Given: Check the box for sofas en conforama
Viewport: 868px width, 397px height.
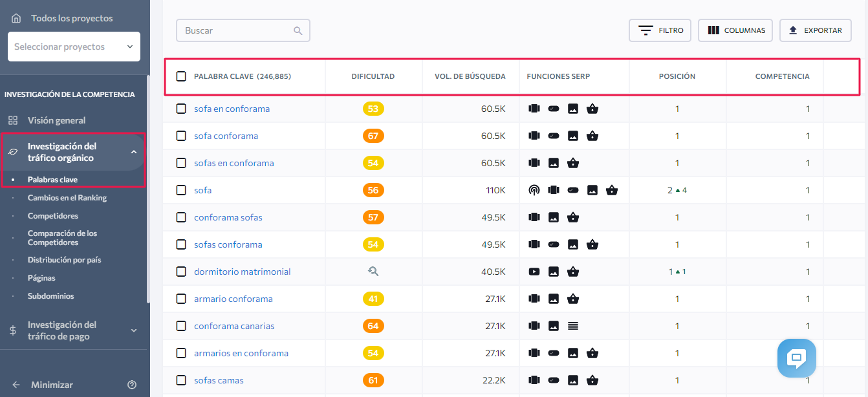Looking at the screenshot, I should (x=181, y=163).
